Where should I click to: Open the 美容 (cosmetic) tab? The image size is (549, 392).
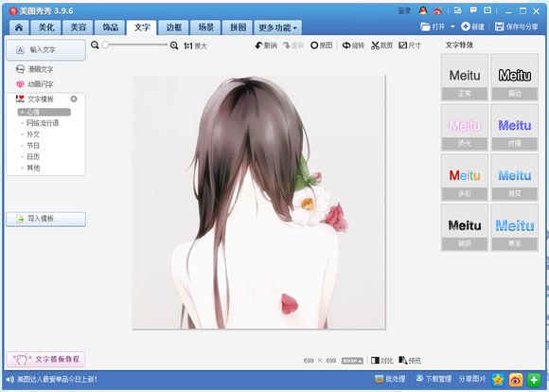click(78, 27)
